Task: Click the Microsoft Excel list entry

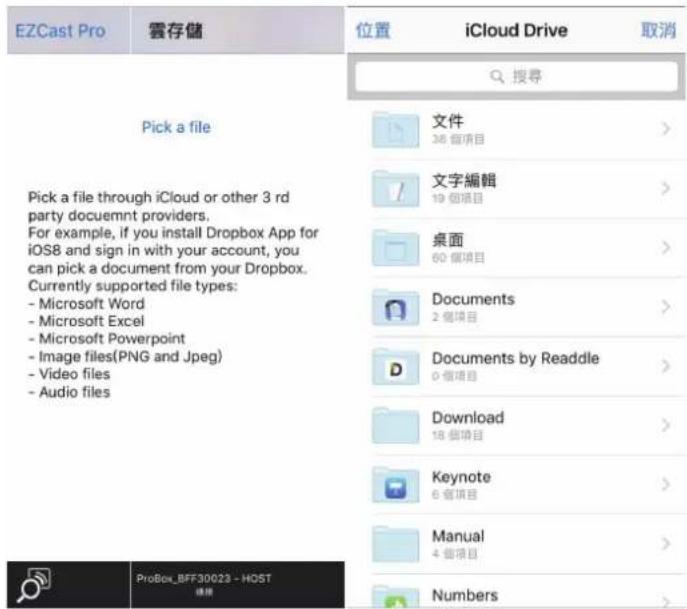Action: (87, 321)
